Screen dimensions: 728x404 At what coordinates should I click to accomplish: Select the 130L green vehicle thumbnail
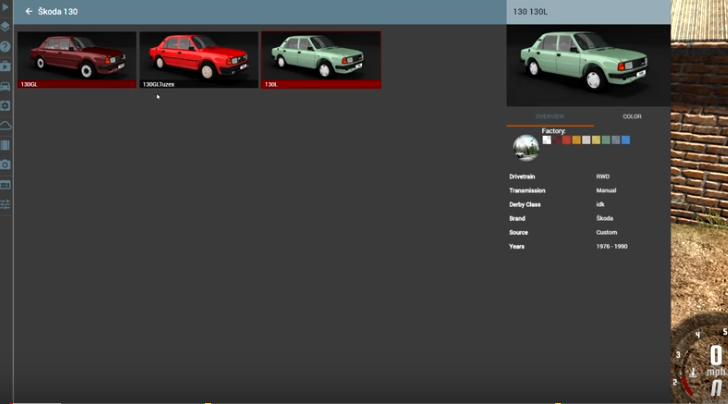(321, 59)
